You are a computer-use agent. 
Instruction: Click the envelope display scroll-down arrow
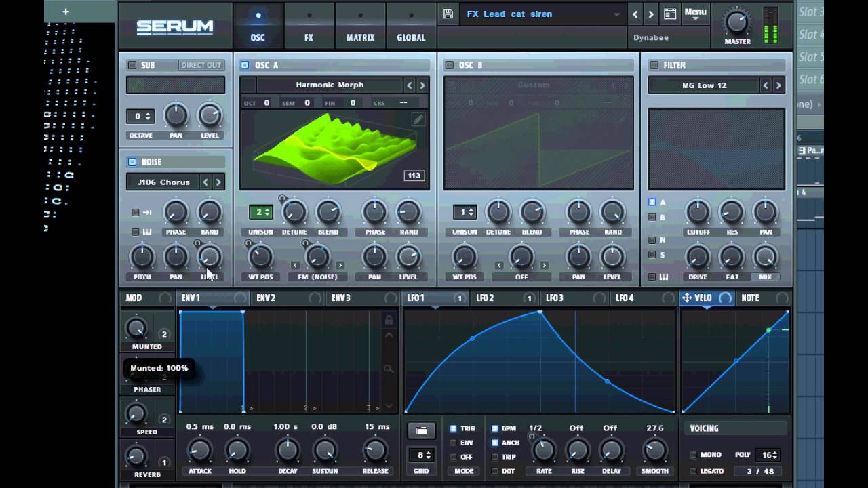pyautogui.click(x=389, y=406)
